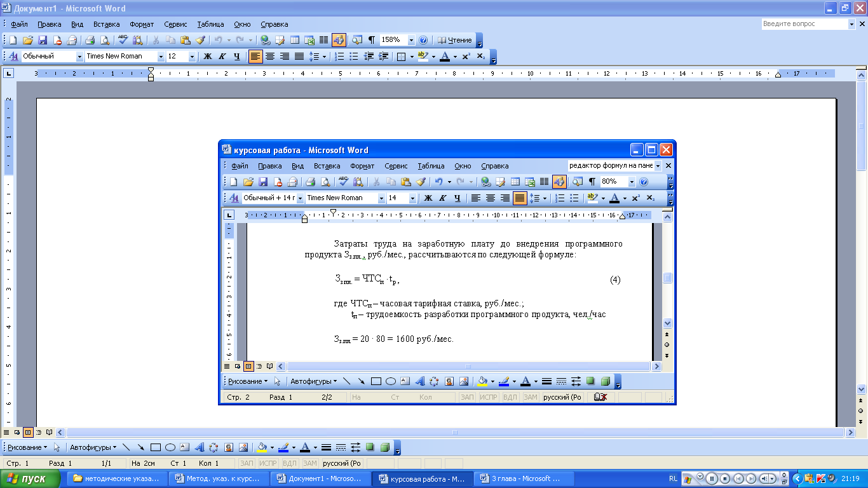
Task: Toggle Justify alignment in Документ1 formatting bar
Action: [x=299, y=57]
